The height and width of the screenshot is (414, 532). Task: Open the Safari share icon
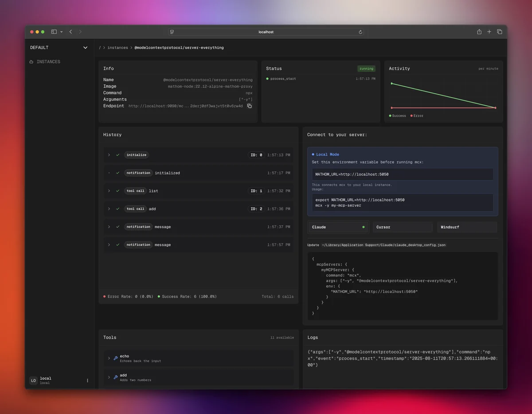(479, 32)
